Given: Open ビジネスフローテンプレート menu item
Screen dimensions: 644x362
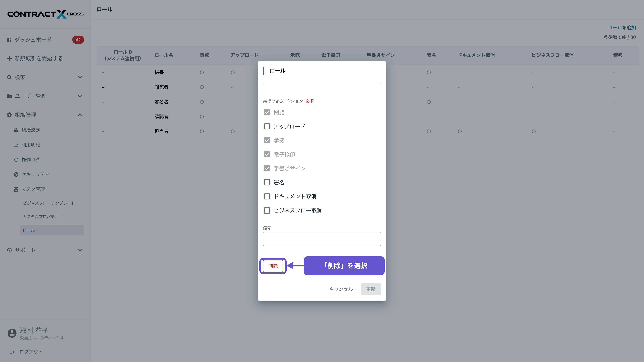Looking at the screenshot, I should click(49, 203).
